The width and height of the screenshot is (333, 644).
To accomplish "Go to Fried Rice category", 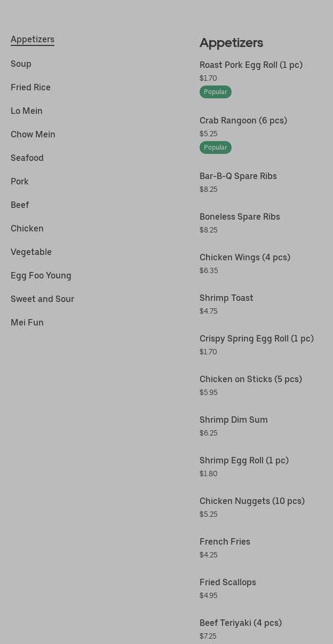I will (x=30, y=88).
